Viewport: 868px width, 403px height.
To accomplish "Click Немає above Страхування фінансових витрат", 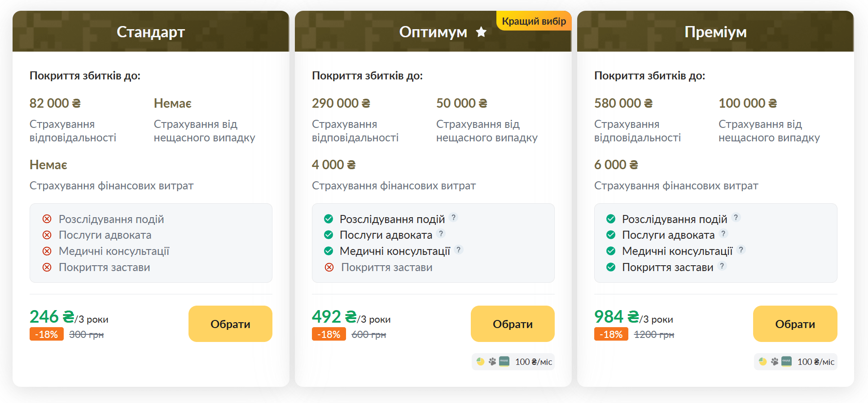I will click(48, 165).
